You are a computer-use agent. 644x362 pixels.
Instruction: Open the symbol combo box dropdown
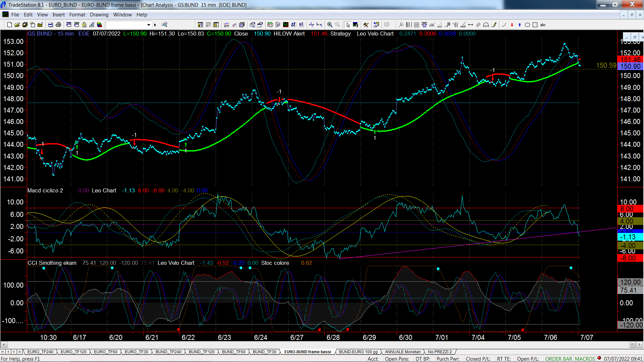point(149,25)
